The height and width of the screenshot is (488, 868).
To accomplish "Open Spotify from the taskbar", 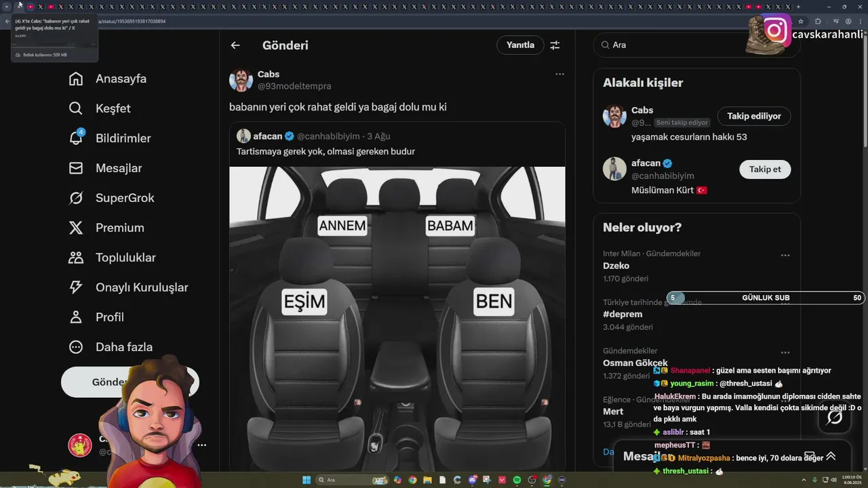I will pos(517,480).
